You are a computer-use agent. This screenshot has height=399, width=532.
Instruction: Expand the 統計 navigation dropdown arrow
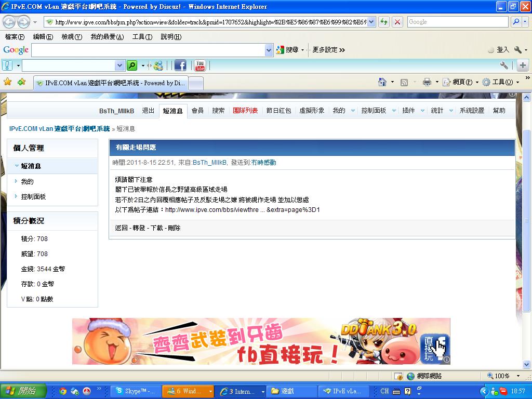tap(451, 111)
